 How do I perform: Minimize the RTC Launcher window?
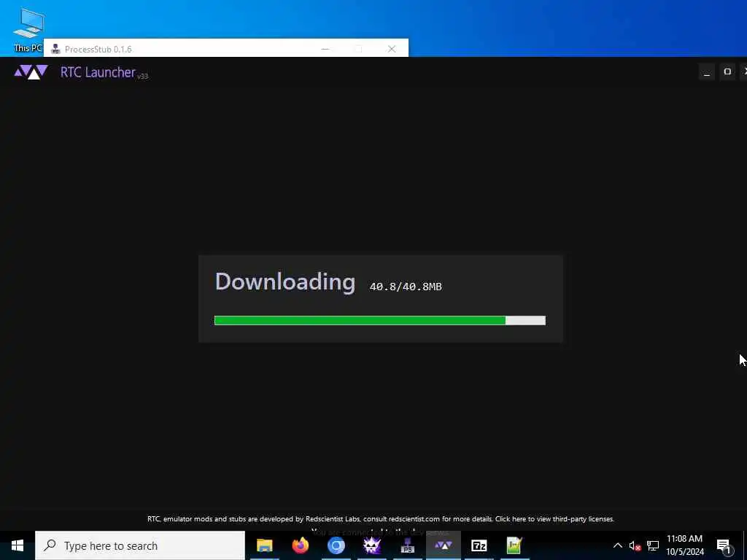(x=706, y=72)
